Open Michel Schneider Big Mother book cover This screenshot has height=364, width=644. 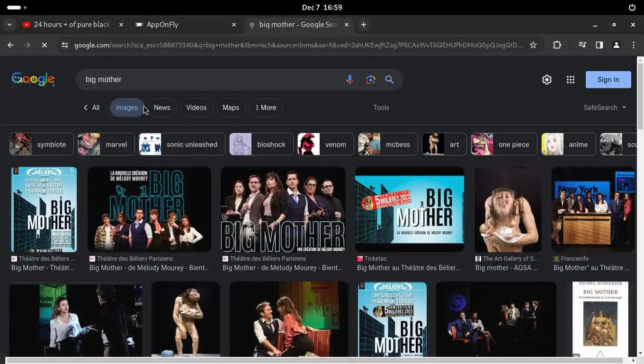point(600,319)
